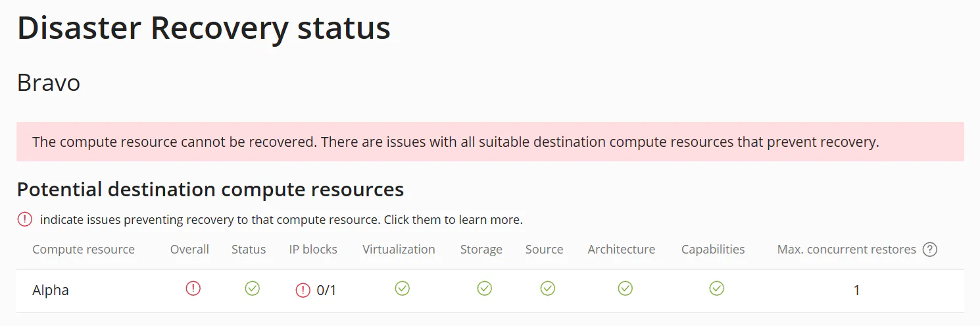Viewport: 980px width, 326px height.
Task: Open Max. concurrent restores help icon
Action: (929, 250)
